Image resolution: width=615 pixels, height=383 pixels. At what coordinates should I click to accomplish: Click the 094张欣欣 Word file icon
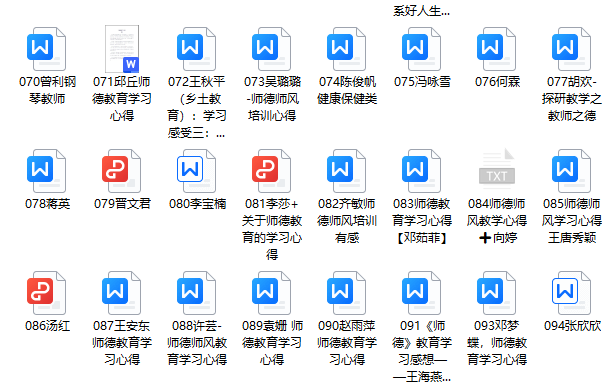pyautogui.click(x=571, y=293)
